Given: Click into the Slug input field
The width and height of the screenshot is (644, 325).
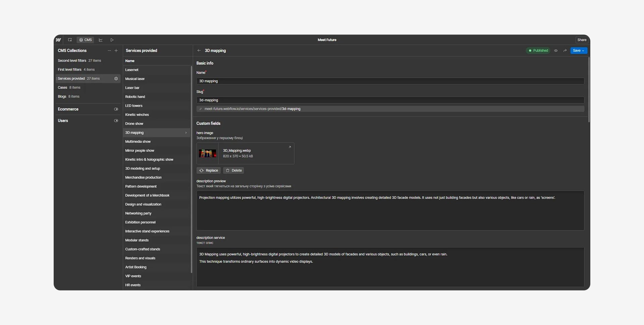Looking at the screenshot, I should [x=390, y=100].
